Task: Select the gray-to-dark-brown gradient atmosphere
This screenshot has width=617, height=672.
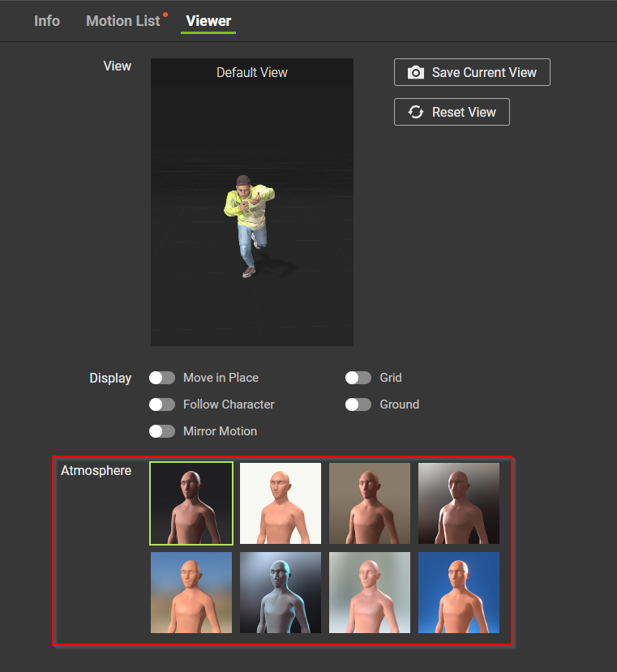Action: pyautogui.click(x=459, y=503)
